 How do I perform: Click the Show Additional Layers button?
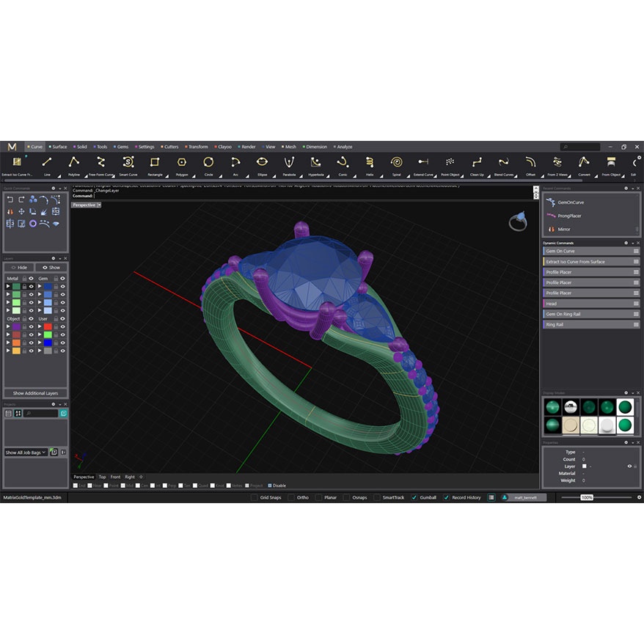tap(35, 393)
